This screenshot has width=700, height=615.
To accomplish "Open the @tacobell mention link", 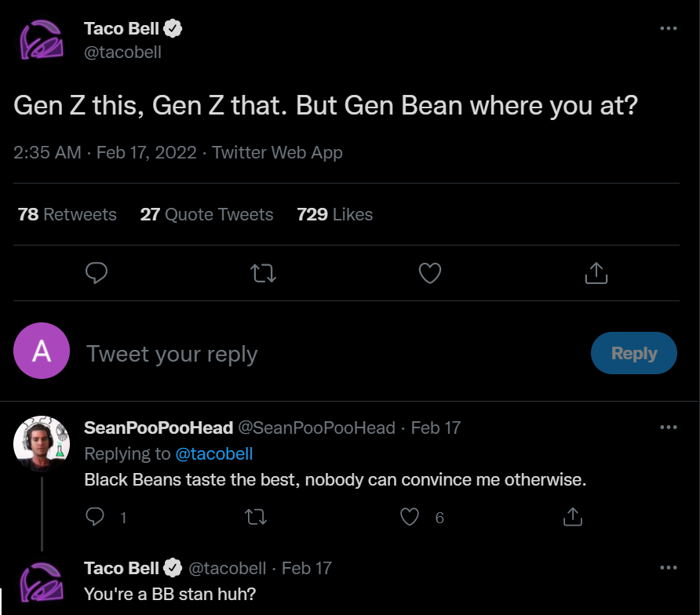I will (213, 453).
